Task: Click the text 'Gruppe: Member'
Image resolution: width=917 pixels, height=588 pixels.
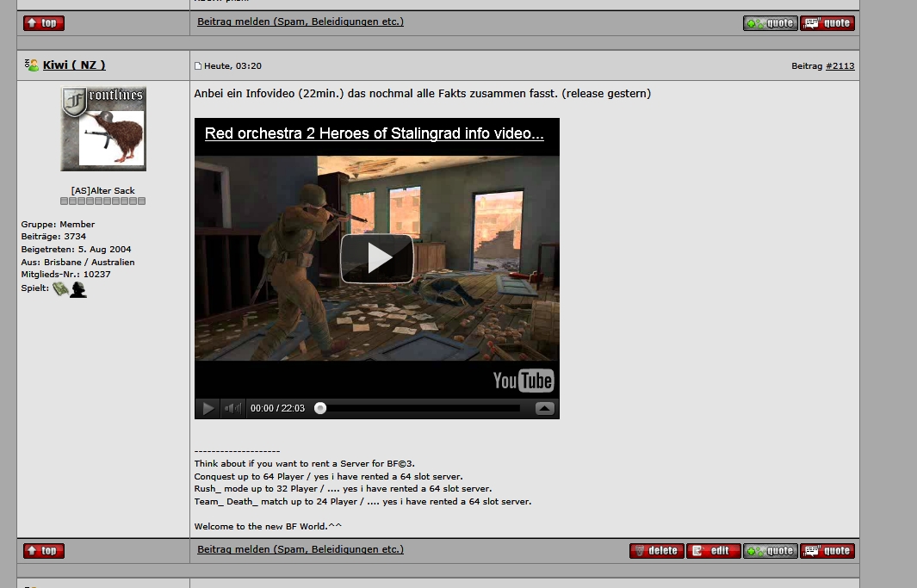Action: (58, 224)
